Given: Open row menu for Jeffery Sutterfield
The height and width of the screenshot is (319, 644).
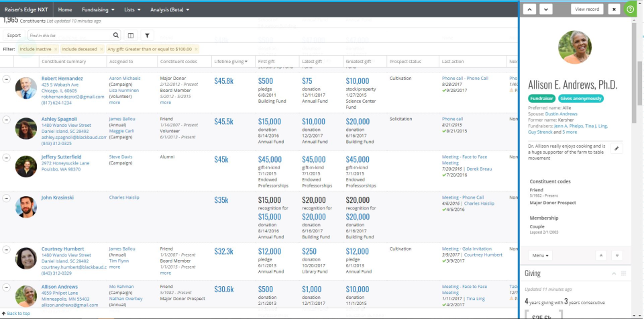Looking at the screenshot, I should (6, 157).
